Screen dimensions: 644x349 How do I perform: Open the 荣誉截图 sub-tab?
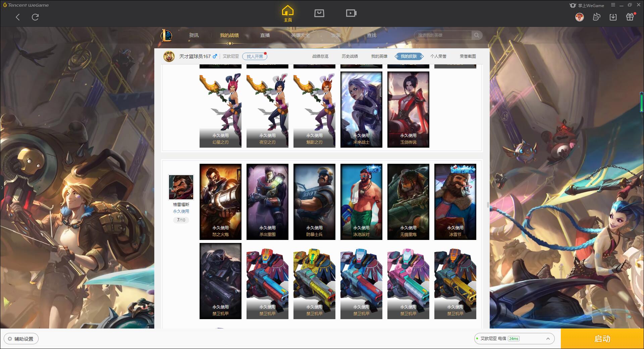point(468,56)
